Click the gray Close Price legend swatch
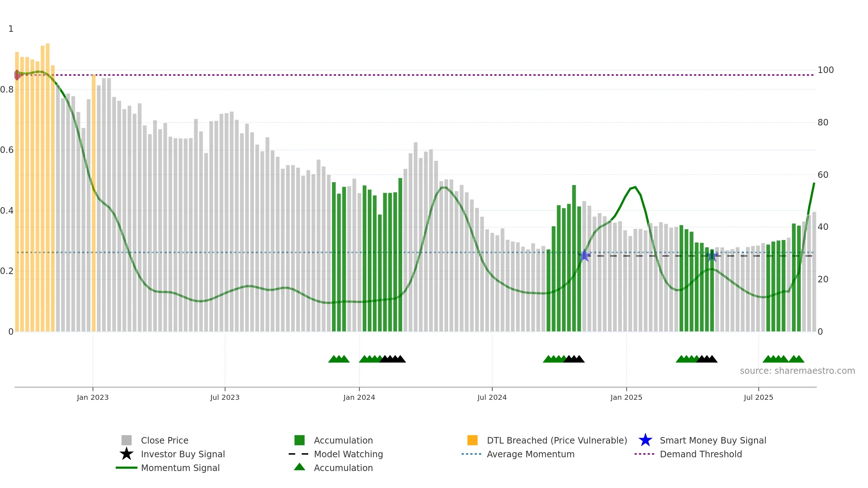 (x=127, y=440)
